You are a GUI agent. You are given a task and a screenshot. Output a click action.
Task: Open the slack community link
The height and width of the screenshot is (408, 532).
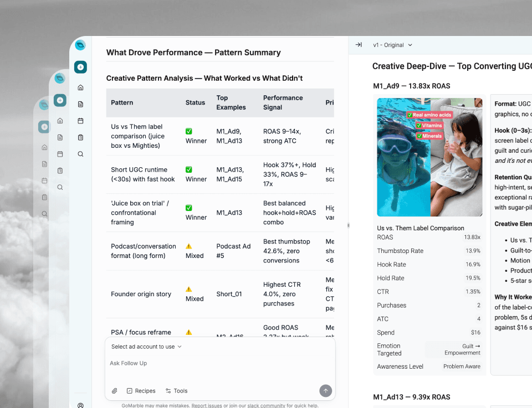click(x=266, y=405)
